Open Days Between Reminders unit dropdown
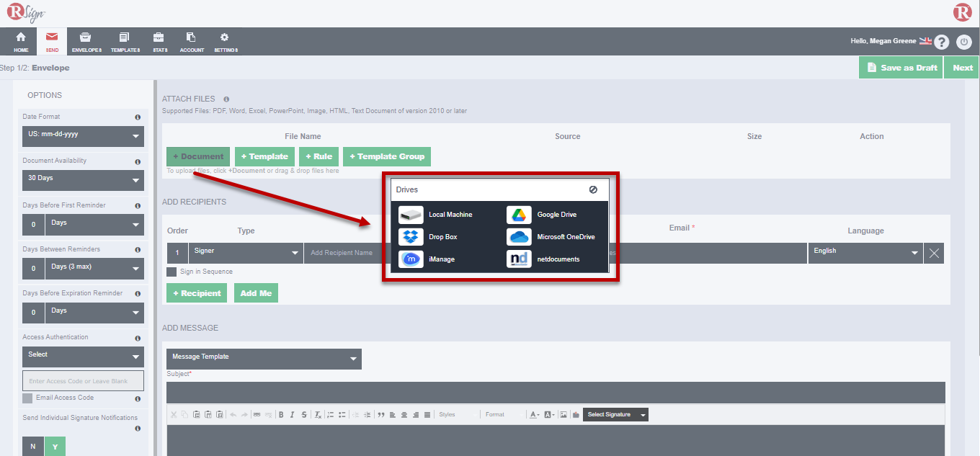Image resolution: width=980 pixels, height=456 pixels. [x=94, y=269]
